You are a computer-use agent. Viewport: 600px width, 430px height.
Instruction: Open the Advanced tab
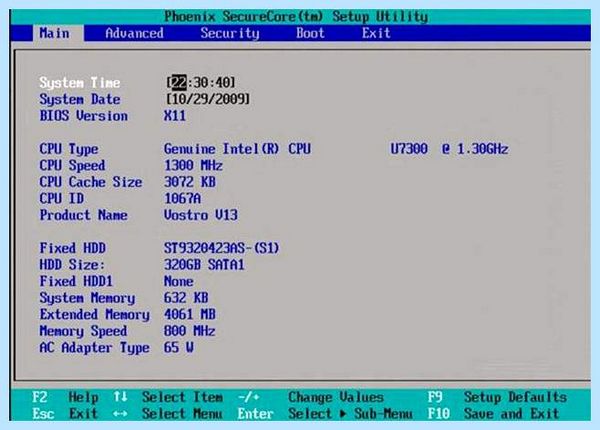(x=134, y=33)
